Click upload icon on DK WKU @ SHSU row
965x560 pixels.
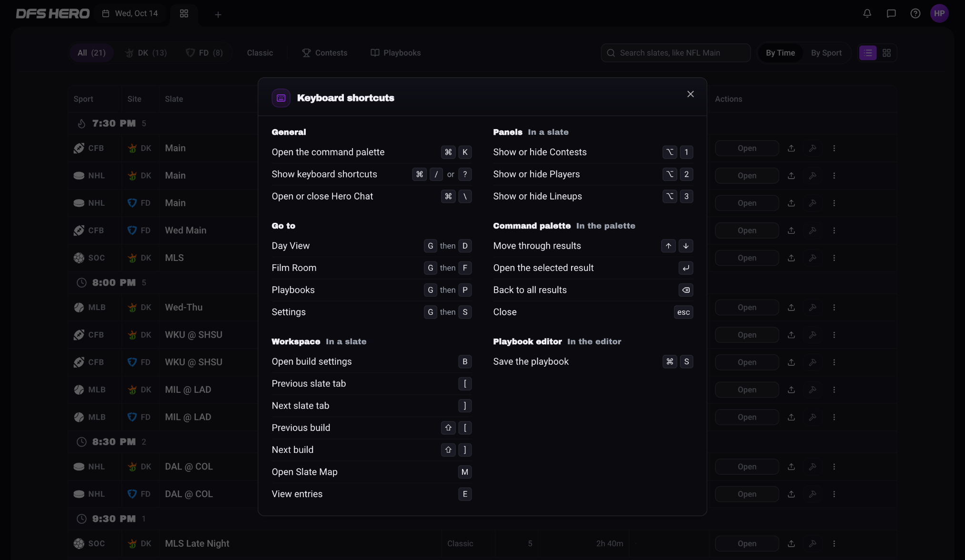[x=791, y=335]
